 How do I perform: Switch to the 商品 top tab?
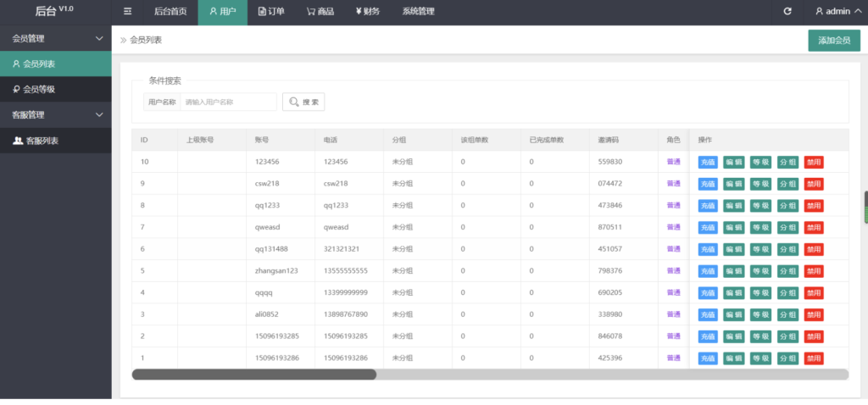320,12
